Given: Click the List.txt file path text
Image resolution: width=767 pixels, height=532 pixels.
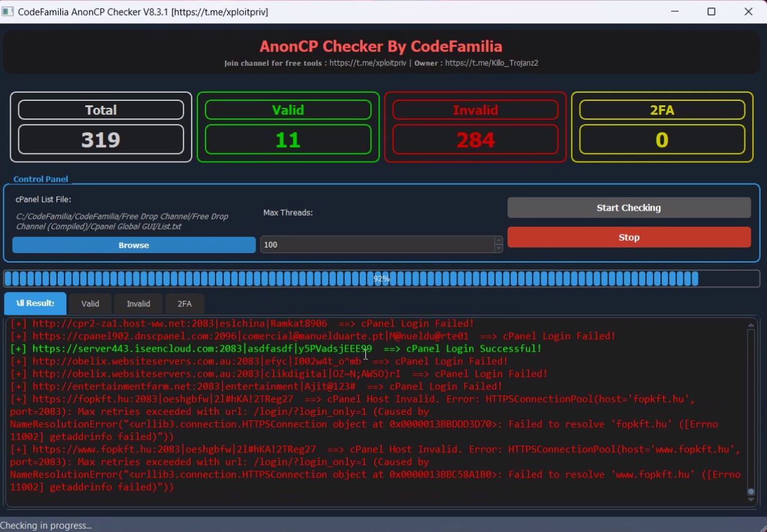Looking at the screenshot, I should [x=122, y=221].
